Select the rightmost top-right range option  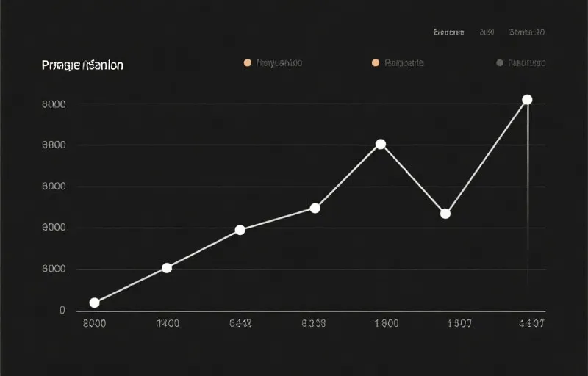pyautogui.click(x=526, y=32)
